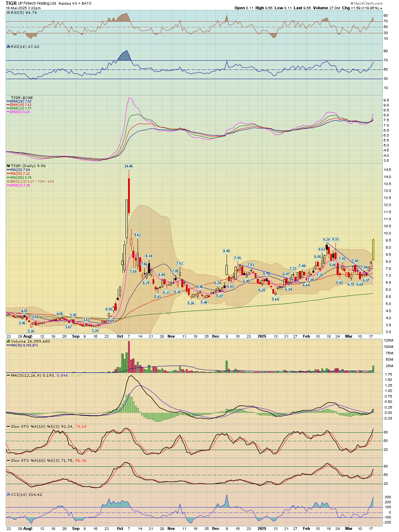Click the TIGR (Daily) 9.56 label
This screenshot has height=532, width=399.
tap(28, 166)
